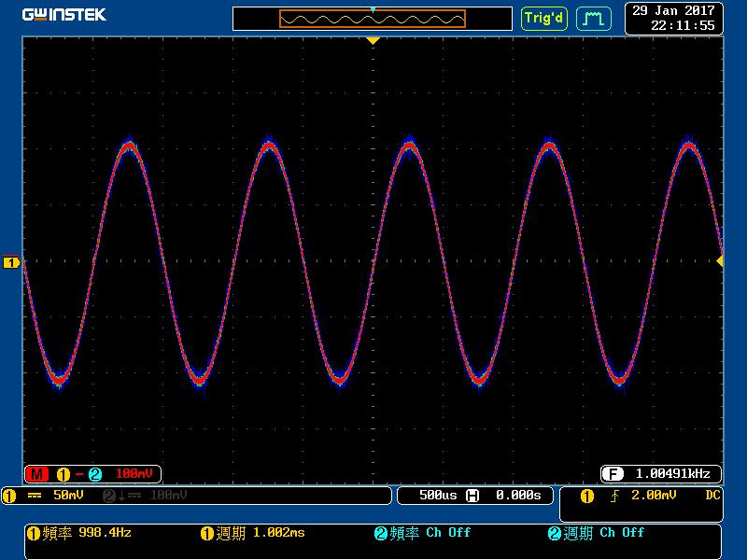This screenshot has width=747, height=560.
Task: Click the red M math badge
Action: tap(37, 474)
